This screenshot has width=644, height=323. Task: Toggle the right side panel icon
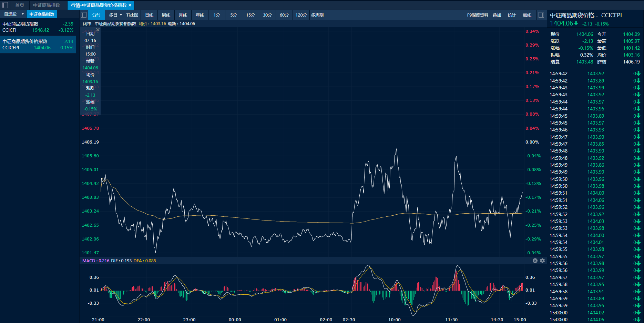[x=541, y=15]
